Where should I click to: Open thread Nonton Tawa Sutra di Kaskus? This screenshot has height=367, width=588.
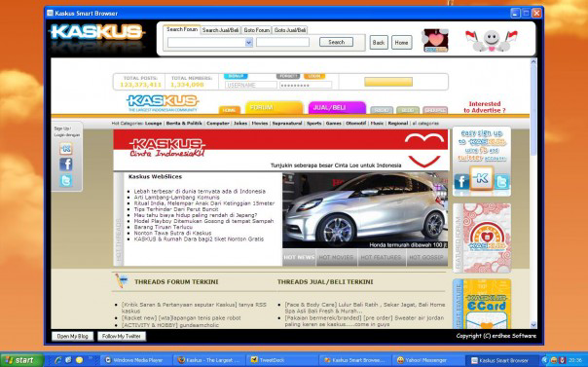[172, 233]
